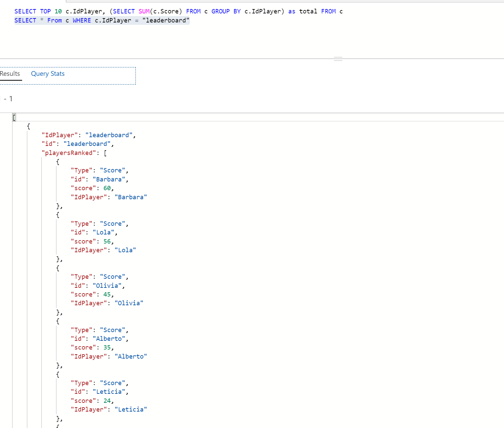Viewport: 504px width, 428px height.
Task: Click the horizontal pane splitter handle
Action: [338, 59]
